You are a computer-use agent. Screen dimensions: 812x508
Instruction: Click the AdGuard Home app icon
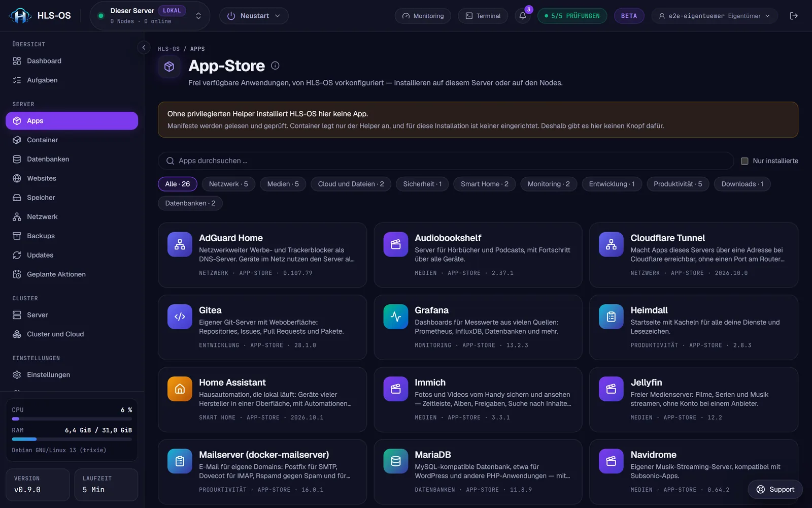coord(180,244)
